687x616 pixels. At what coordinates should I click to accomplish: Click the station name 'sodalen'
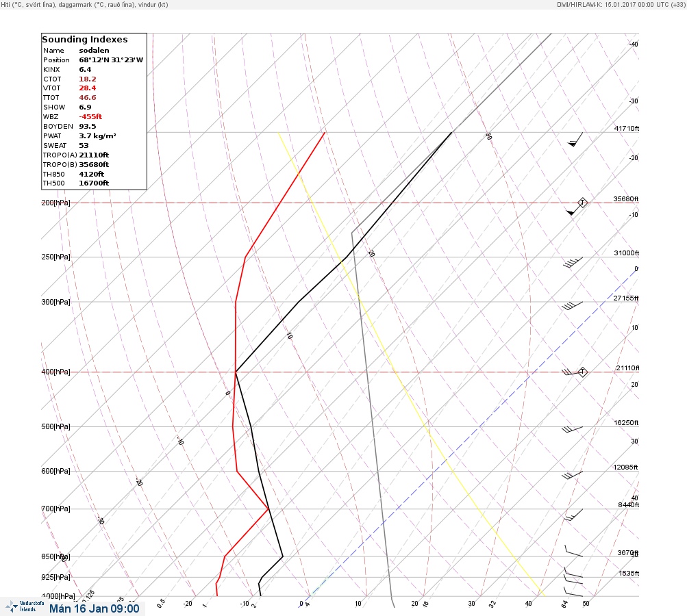pos(95,51)
